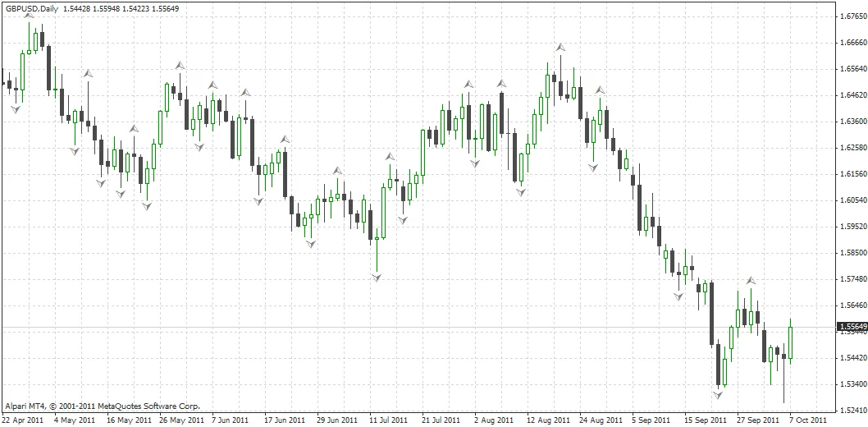Click the Alpari MT4 MetaQuotes copyright text
Screen dimensions: 868x427
tap(103, 406)
